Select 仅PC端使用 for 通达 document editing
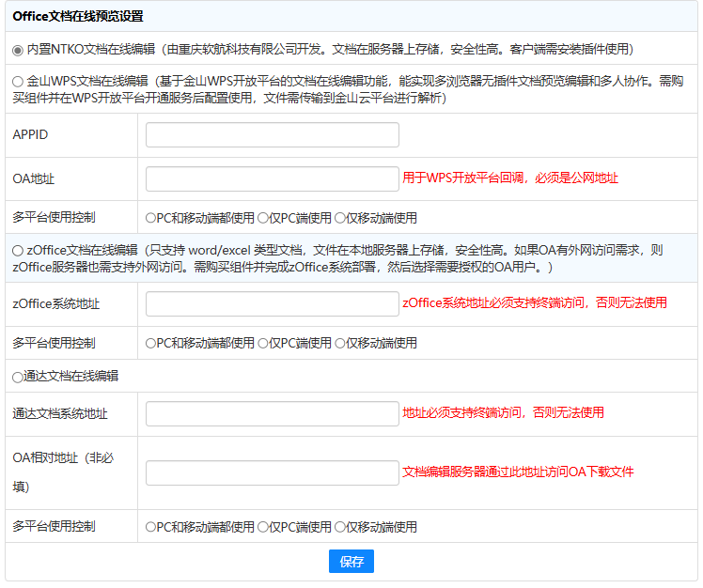 263,528
